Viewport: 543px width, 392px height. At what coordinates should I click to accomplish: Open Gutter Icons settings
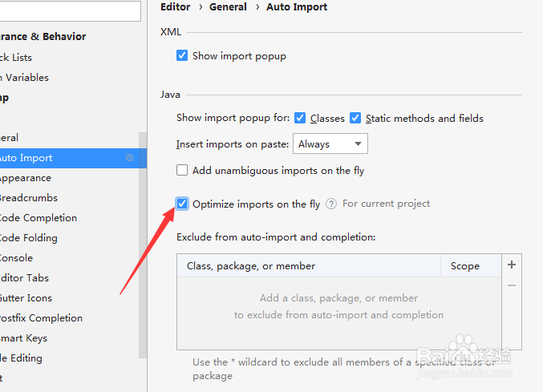click(26, 298)
